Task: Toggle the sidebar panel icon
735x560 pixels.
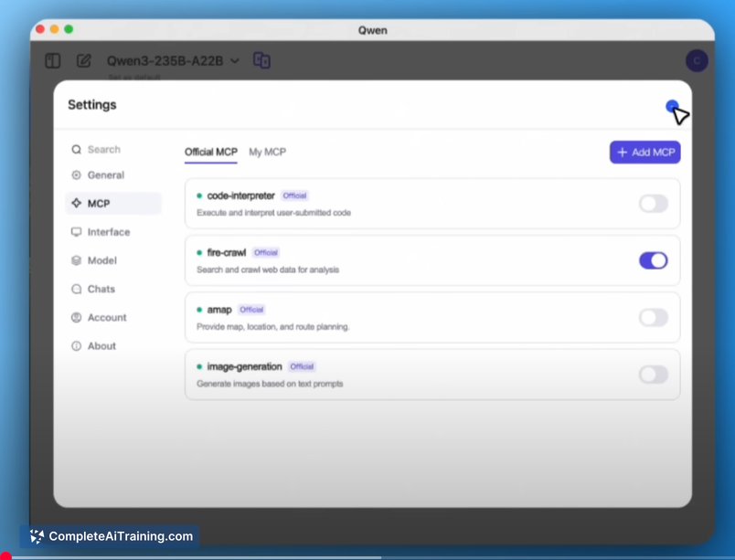Action: point(52,61)
